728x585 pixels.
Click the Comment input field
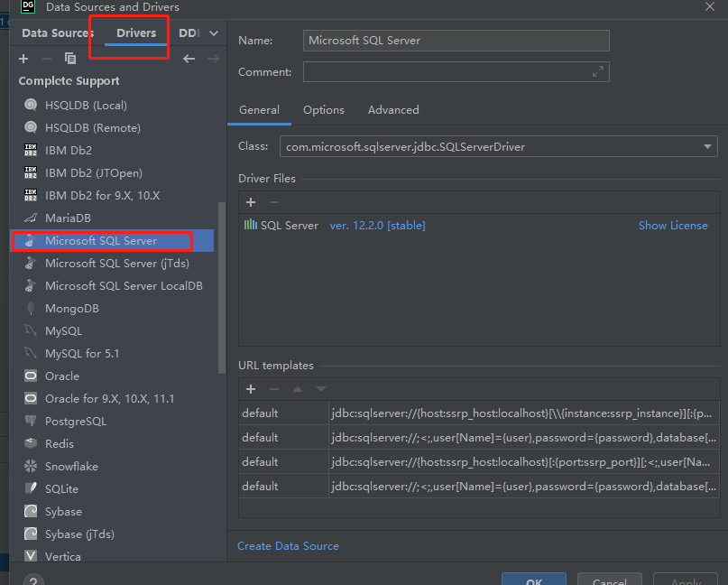(451, 71)
